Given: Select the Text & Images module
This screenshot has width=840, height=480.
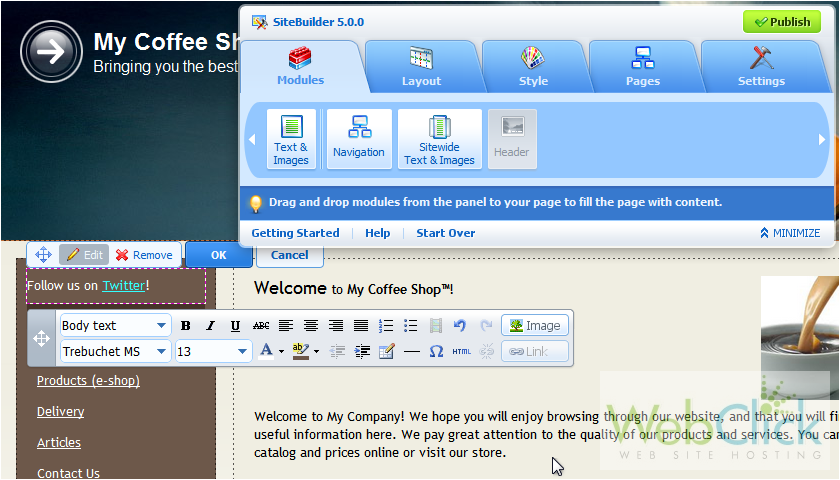Looking at the screenshot, I should coord(291,139).
